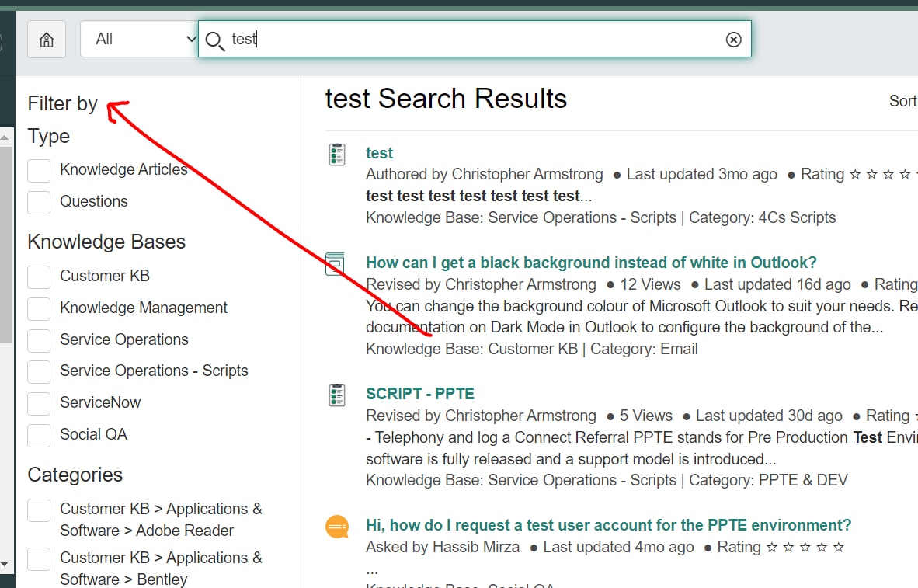Open the All search scope dropdown
Viewport: 918px width, 588px height.
point(138,39)
